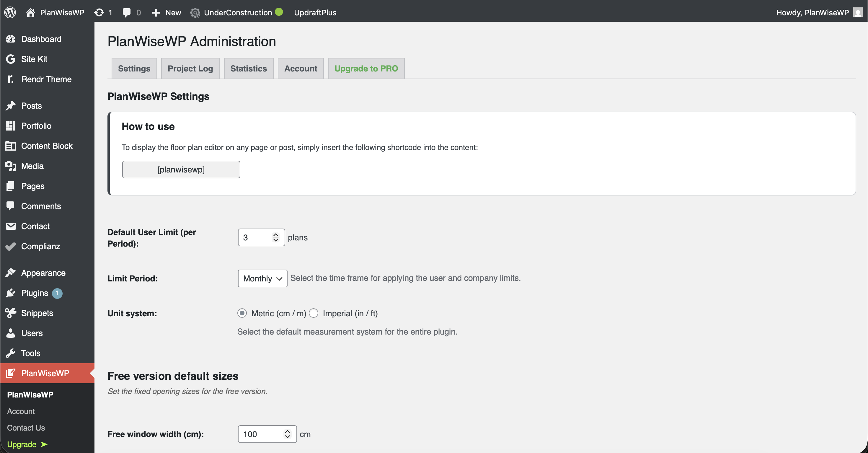Open the Contact Us submenu link

point(26,428)
